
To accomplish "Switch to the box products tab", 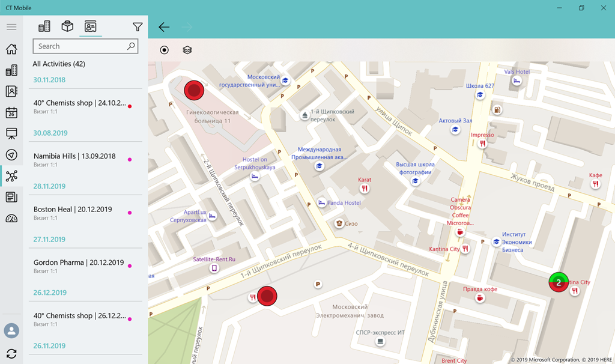I will click(67, 26).
